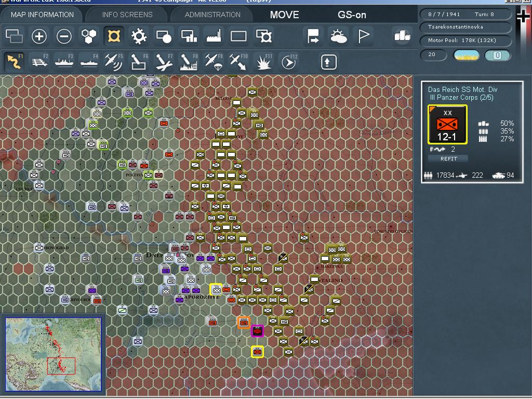This screenshot has width=532, height=399.
Task: Select the yellow-highlighted red unit at map bottom
Action: tap(258, 352)
